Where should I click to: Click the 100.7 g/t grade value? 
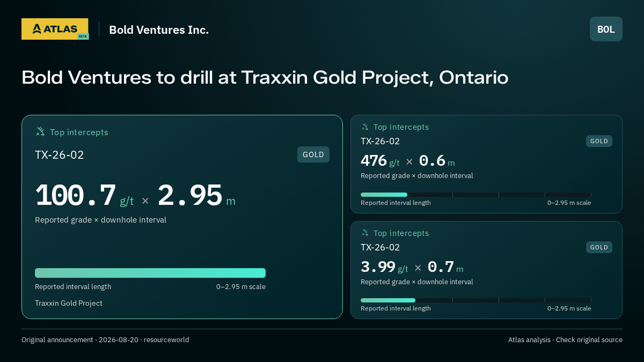click(x=84, y=196)
